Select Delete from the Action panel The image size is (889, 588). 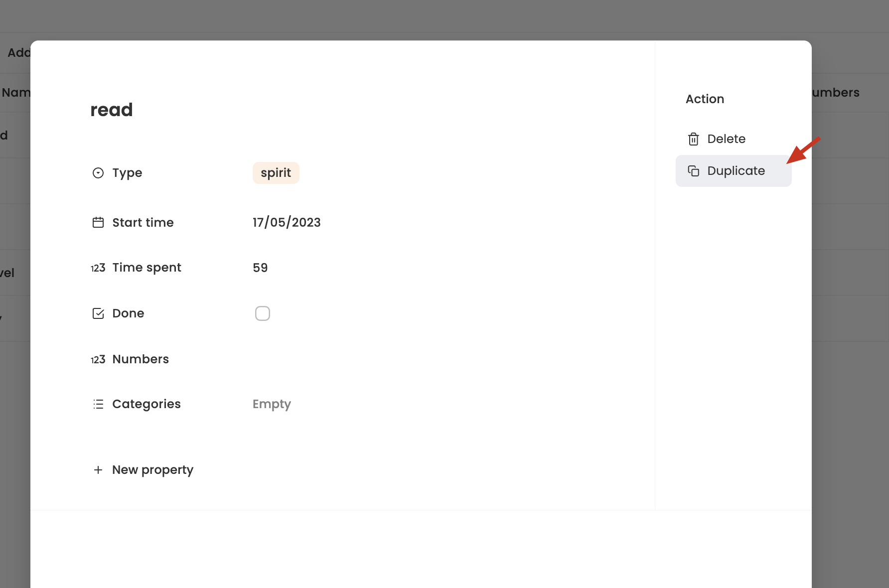coord(727,139)
